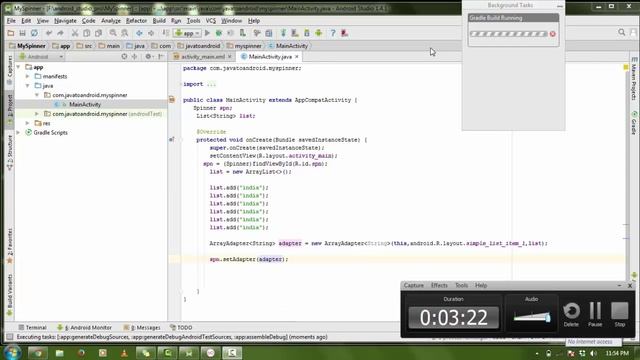This screenshot has height=360, width=640.
Task: Click the SDK Manager toolbar icon
Action: click(307, 33)
